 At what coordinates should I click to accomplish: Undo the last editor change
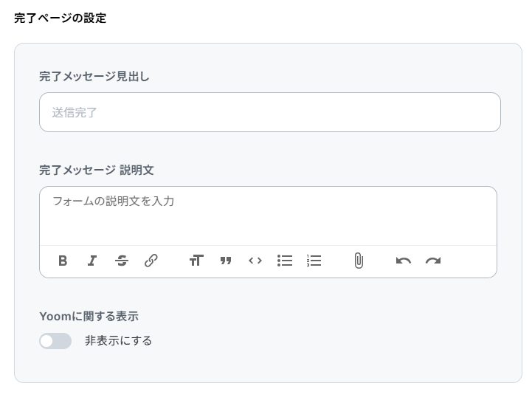[x=403, y=261]
